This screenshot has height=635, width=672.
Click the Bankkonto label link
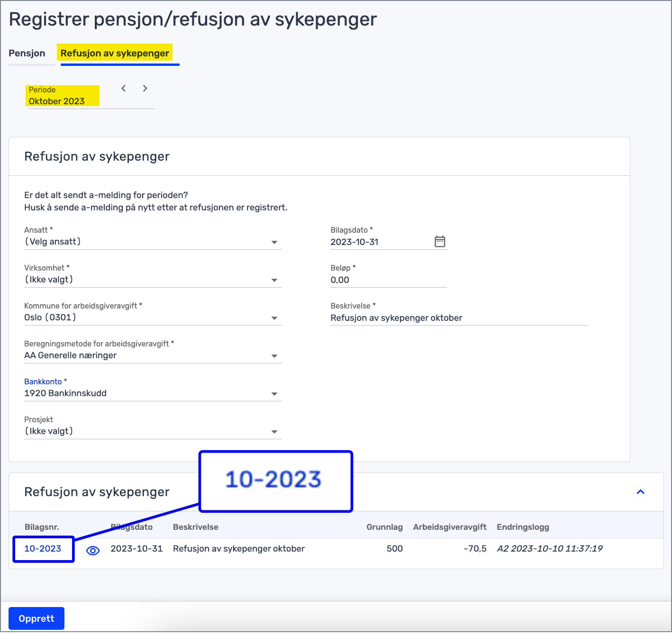(42, 381)
